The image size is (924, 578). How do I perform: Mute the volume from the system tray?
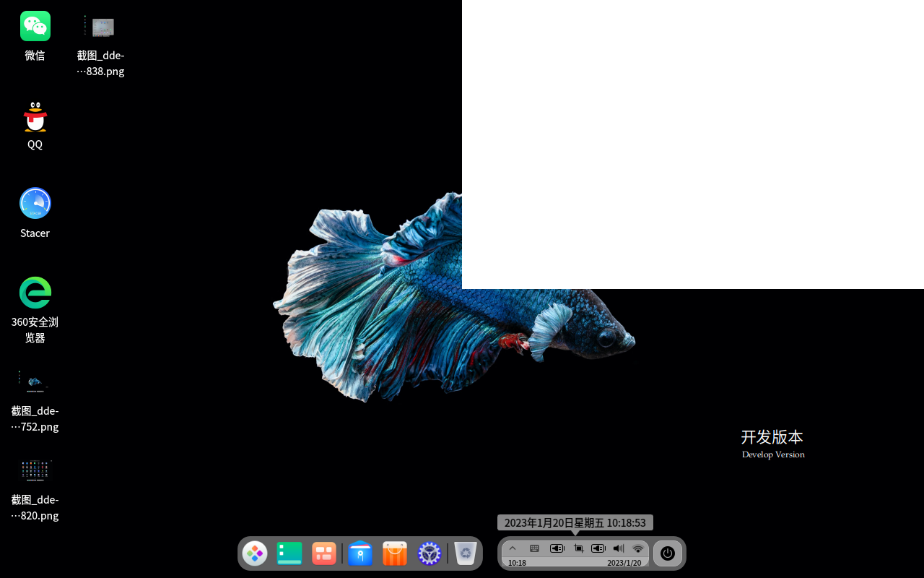click(x=618, y=548)
